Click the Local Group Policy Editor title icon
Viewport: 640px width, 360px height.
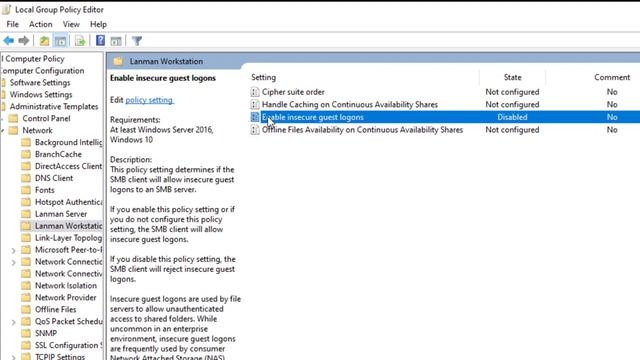tap(7, 9)
